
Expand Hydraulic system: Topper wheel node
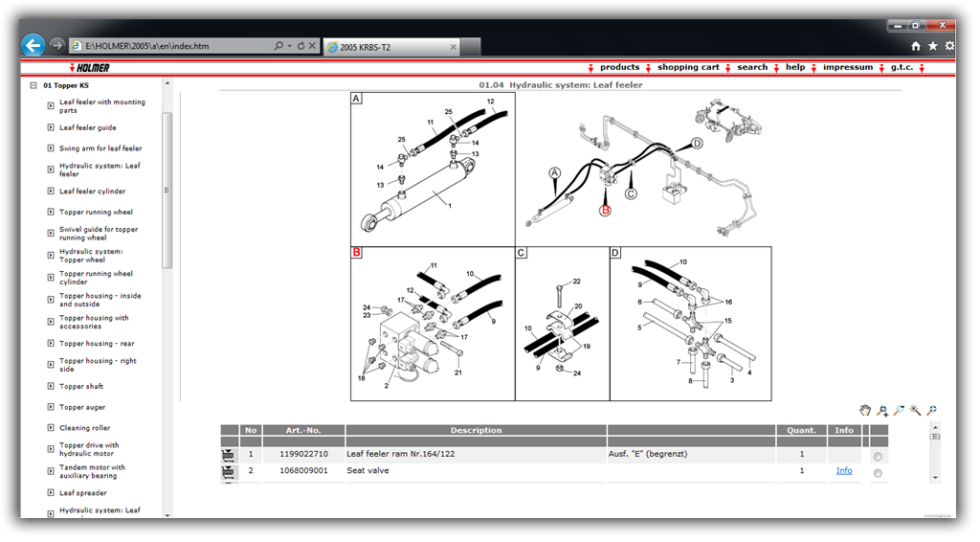tap(51, 255)
